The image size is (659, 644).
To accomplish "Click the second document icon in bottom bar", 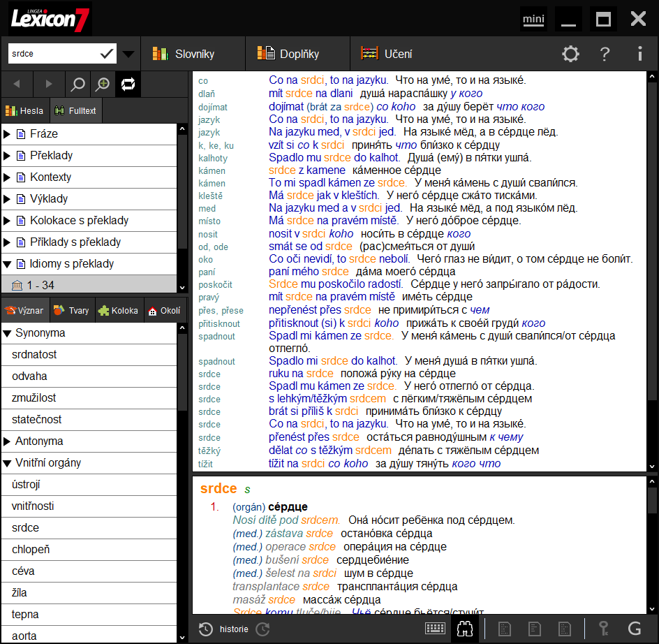I will coord(534,629).
